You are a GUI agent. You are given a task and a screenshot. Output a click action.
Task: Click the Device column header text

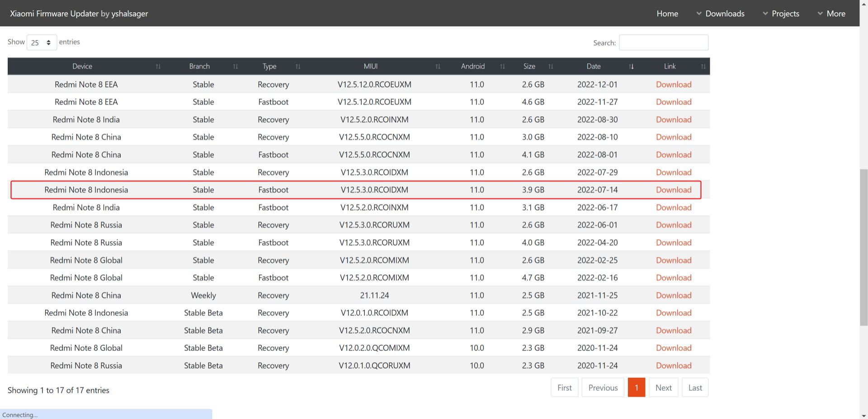coord(82,67)
